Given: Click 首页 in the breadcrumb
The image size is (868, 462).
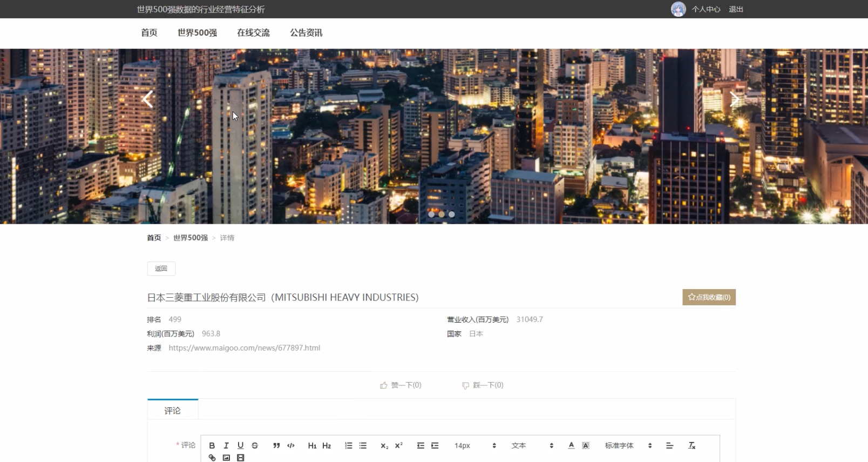Looking at the screenshot, I should [x=154, y=238].
